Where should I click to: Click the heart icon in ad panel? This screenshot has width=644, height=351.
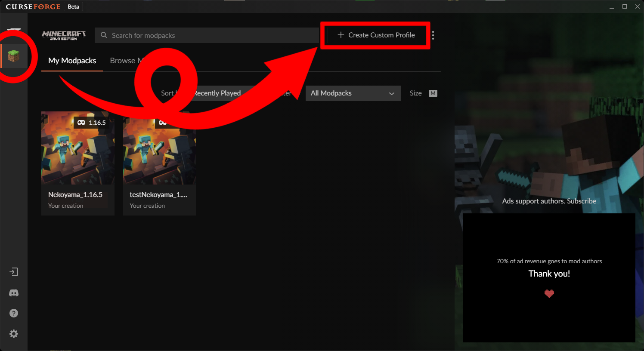pos(549,293)
